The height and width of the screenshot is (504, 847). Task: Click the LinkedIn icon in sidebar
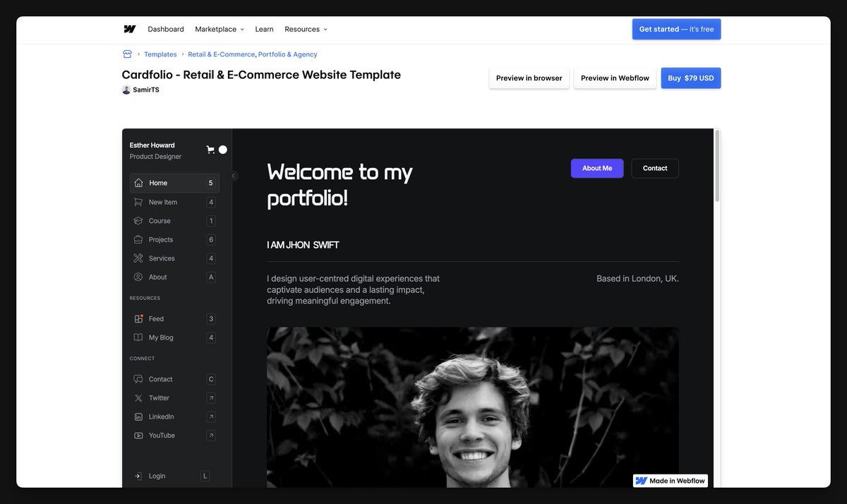138,416
